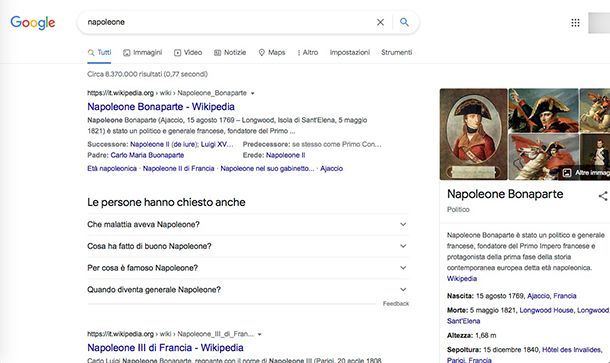Open the Google apps grid
This screenshot has width=610, height=363.
[575, 23]
